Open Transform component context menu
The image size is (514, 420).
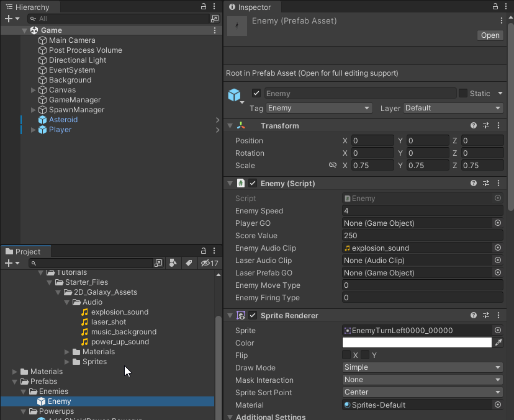[x=498, y=125]
